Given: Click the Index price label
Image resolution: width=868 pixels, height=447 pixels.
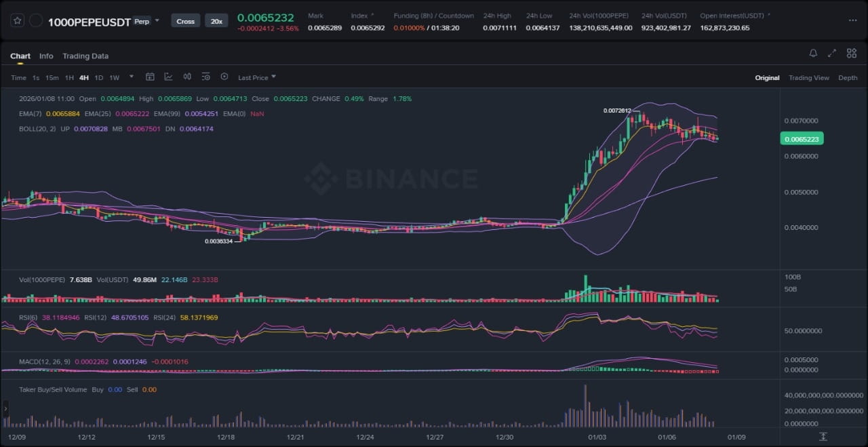Looking at the screenshot, I should click(x=359, y=16).
